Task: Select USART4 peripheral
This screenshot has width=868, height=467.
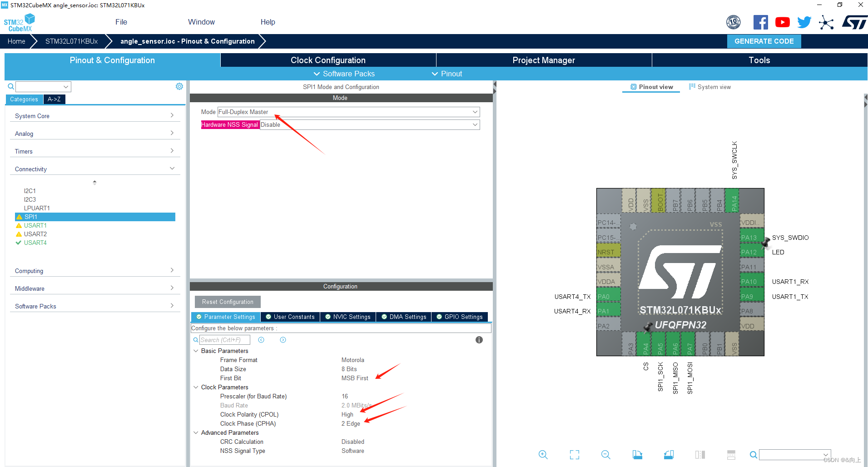Action: pos(35,243)
